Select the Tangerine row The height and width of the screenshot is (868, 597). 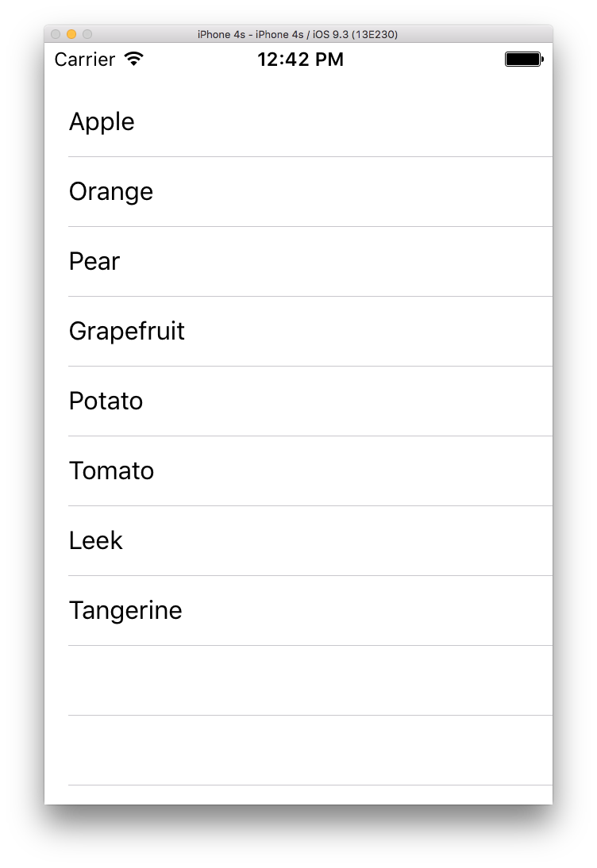point(298,610)
